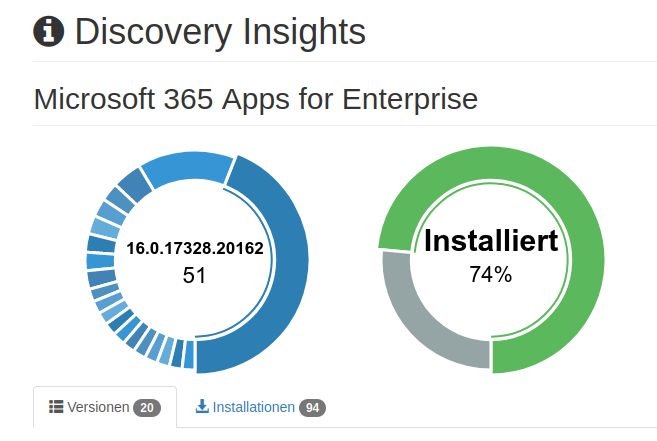The height and width of the screenshot is (441, 657).
Task: Click the 94 count badge on Installationen
Action: point(313,408)
